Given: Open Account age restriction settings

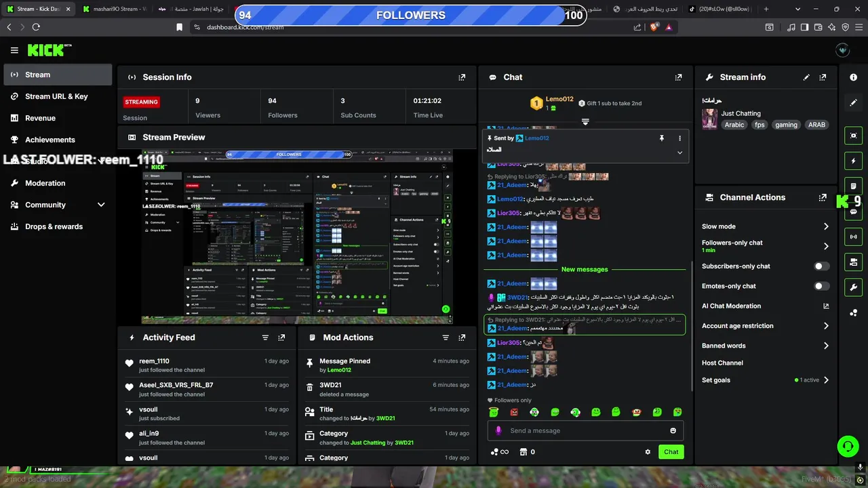Looking at the screenshot, I should [766, 326].
